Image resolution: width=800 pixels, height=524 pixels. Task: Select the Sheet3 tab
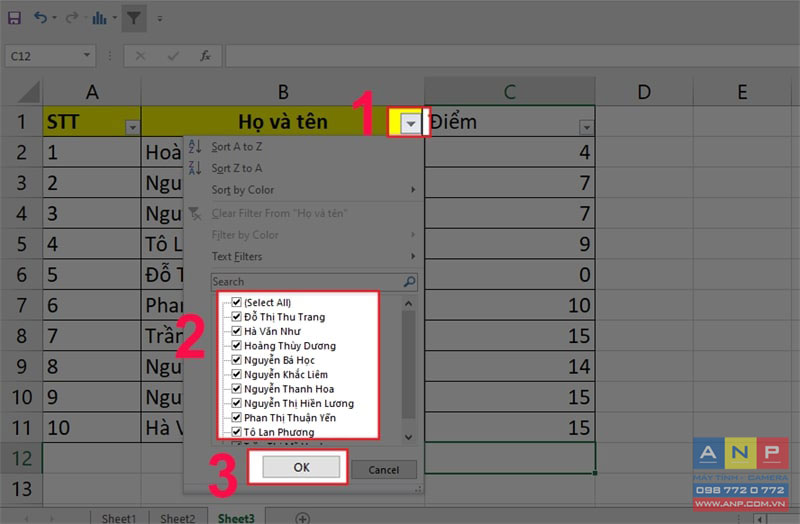click(236, 518)
